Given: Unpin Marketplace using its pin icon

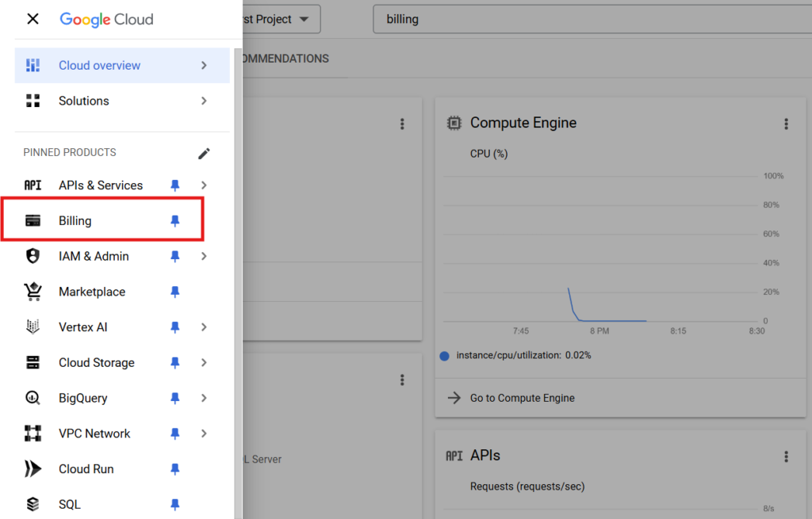Looking at the screenshot, I should pos(175,292).
